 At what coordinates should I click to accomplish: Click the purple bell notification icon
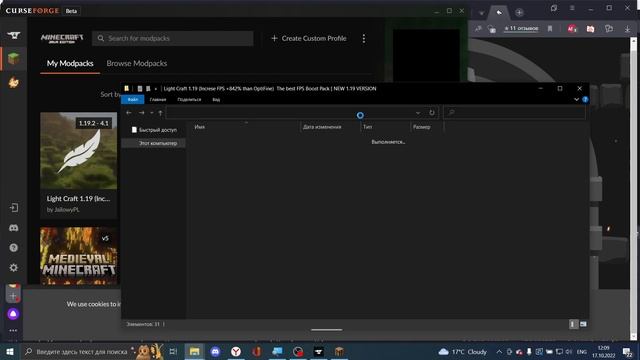(13, 314)
